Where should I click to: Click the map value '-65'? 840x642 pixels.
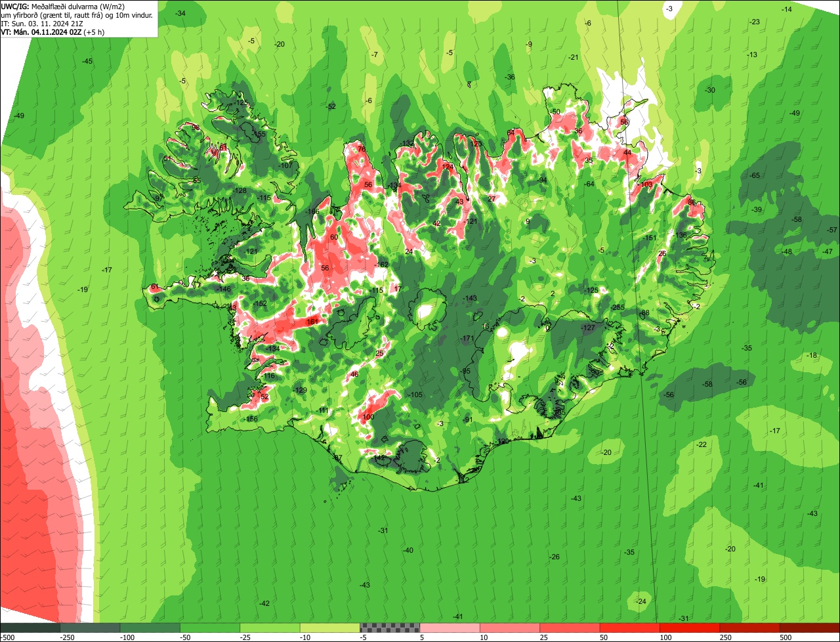(x=755, y=175)
